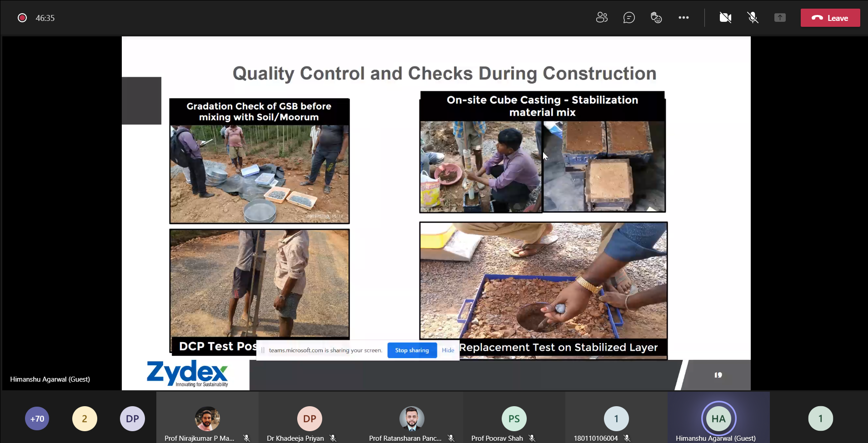Image resolution: width=868 pixels, height=443 pixels.
Task: Click the share content tray icon
Action: (x=780, y=18)
